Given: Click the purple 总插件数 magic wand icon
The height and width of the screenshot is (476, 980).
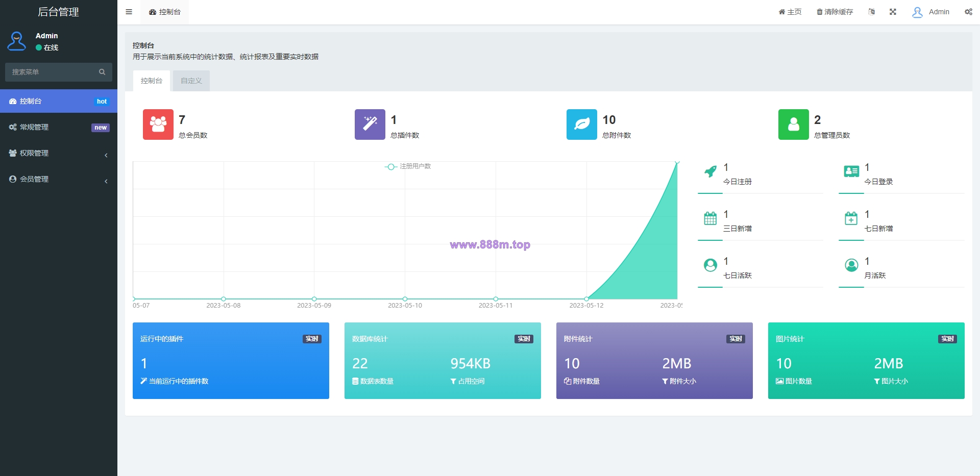Looking at the screenshot, I should click(x=370, y=124).
